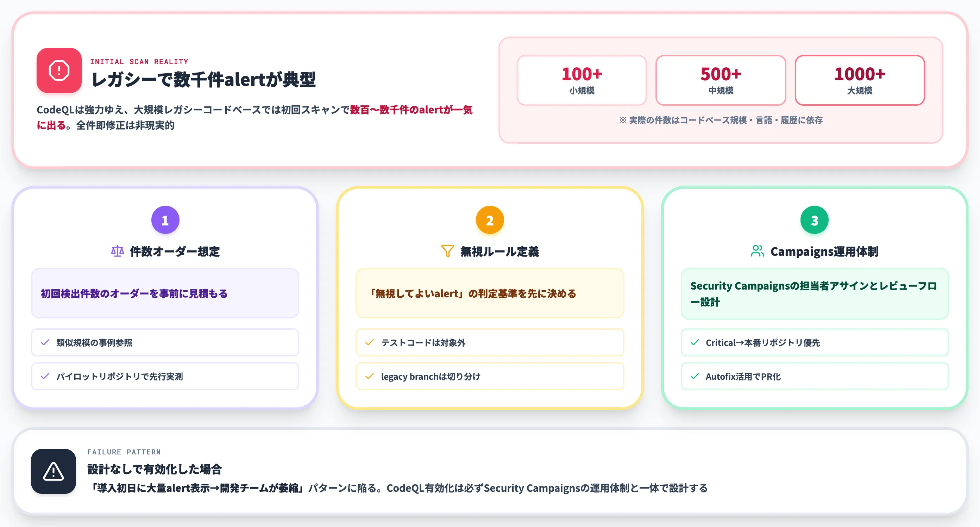Click list item テストコードは対象外
The width and height of the screenshot is (980, 527).
(490, 342)
